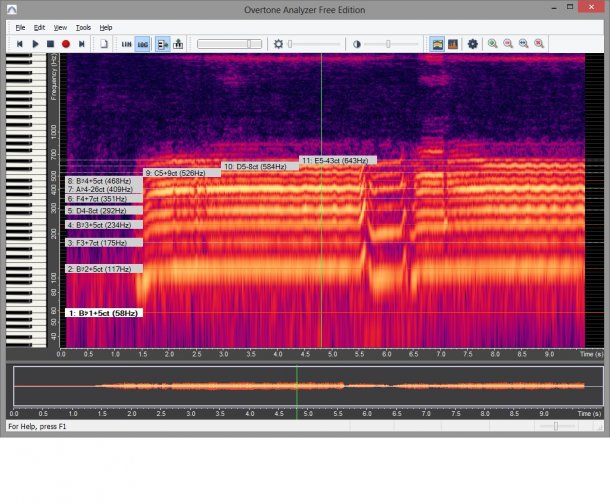
Task: Open the File menu
Action: tap(20, 27)
